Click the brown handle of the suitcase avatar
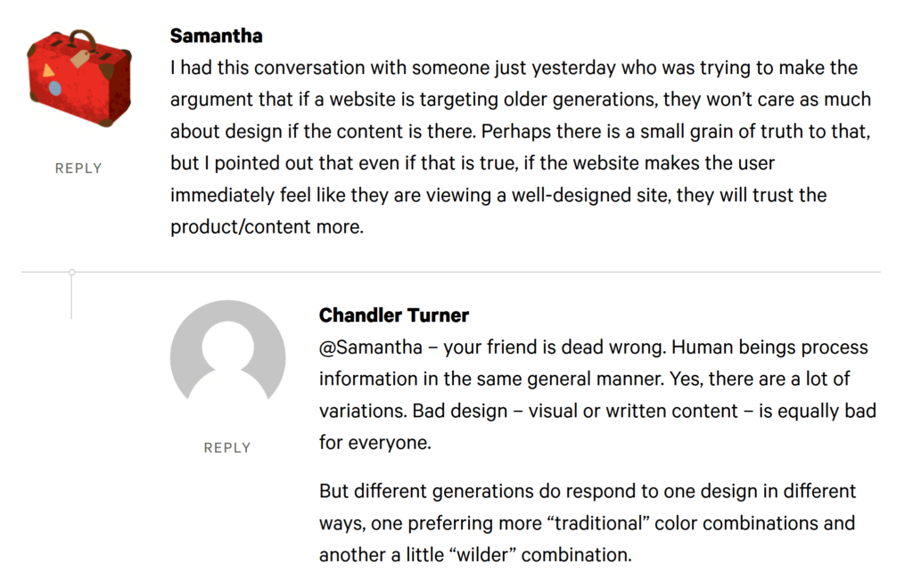Image resolution: width=913 pixels, height=588 pixels. [x=81, y=37]
